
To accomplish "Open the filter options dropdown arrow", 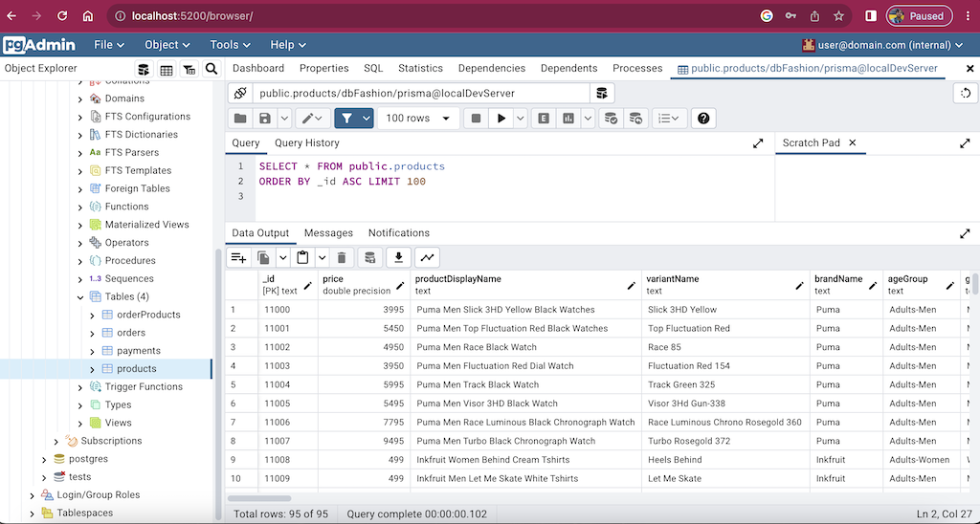I will coord(367,118).
